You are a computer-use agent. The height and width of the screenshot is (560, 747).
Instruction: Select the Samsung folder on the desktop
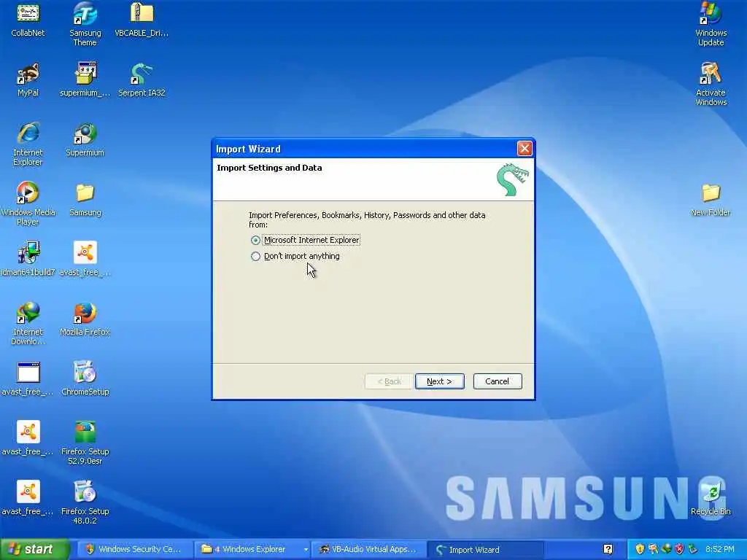[x=85, y=200]
